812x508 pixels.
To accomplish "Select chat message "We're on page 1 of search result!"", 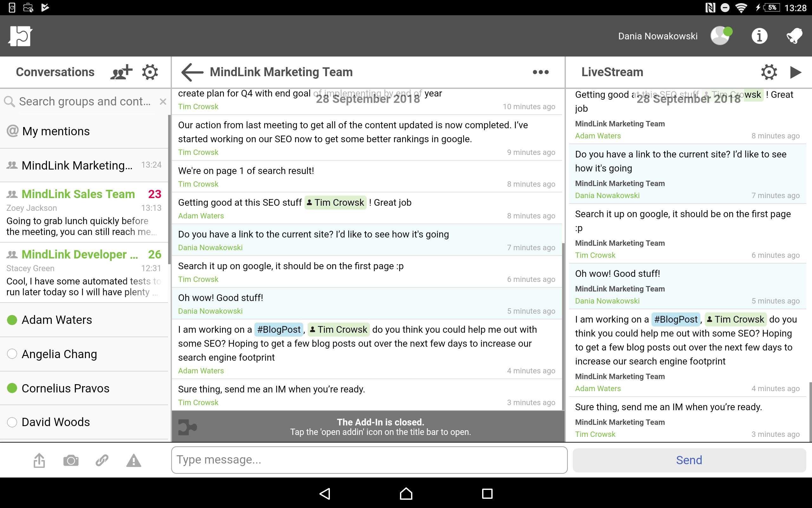I will point(367,177).
